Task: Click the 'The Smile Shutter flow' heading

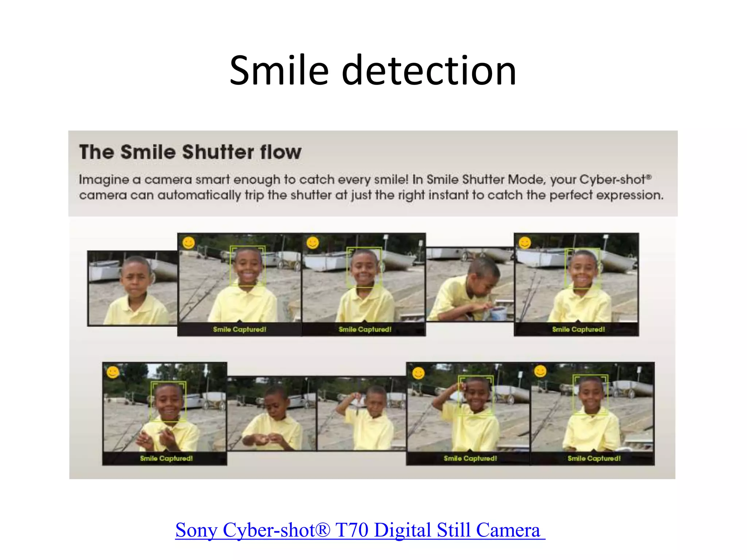Action: point(190,152)
